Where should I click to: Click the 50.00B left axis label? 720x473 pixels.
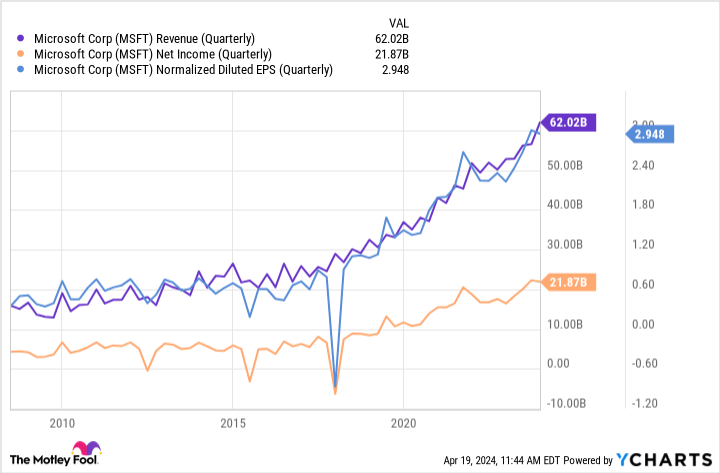tap(568, 165)
